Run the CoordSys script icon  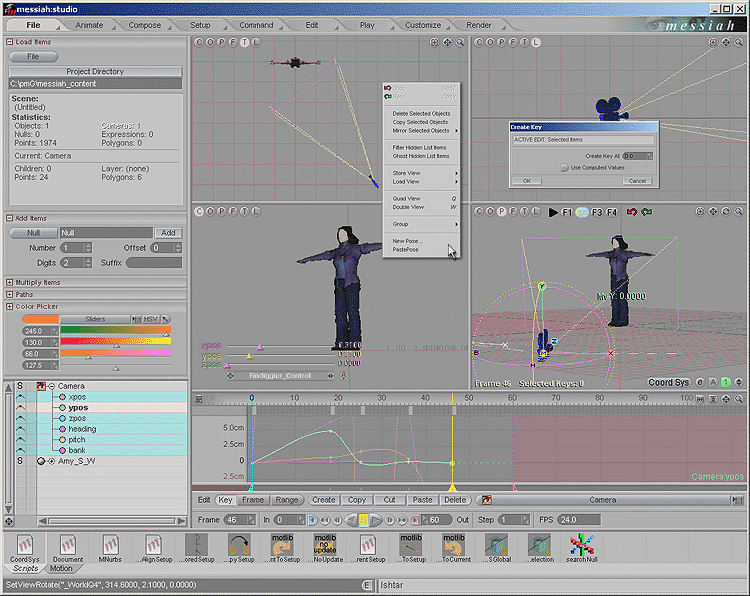click(25, 548)
